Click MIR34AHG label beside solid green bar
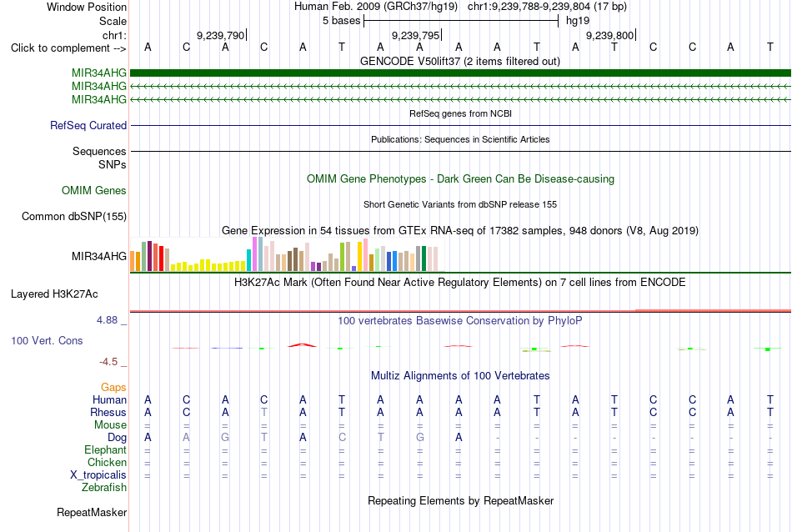792x532 pixels. click(99, 73)
